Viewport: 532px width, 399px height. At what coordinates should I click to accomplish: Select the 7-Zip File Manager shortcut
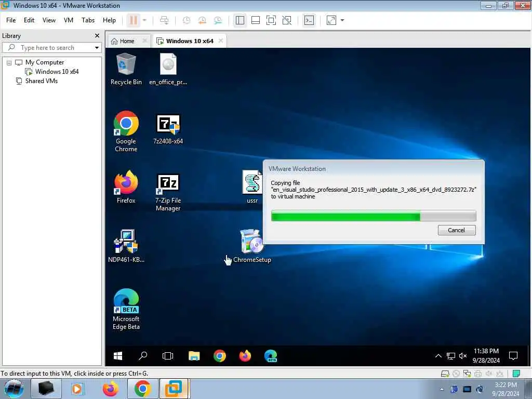coord(168,192)
